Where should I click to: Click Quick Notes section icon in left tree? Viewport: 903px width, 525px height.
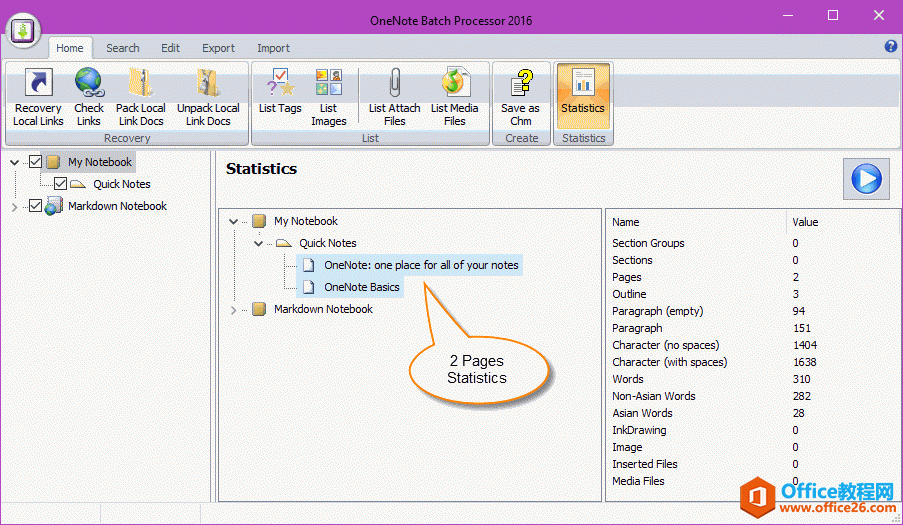[78, 184]
